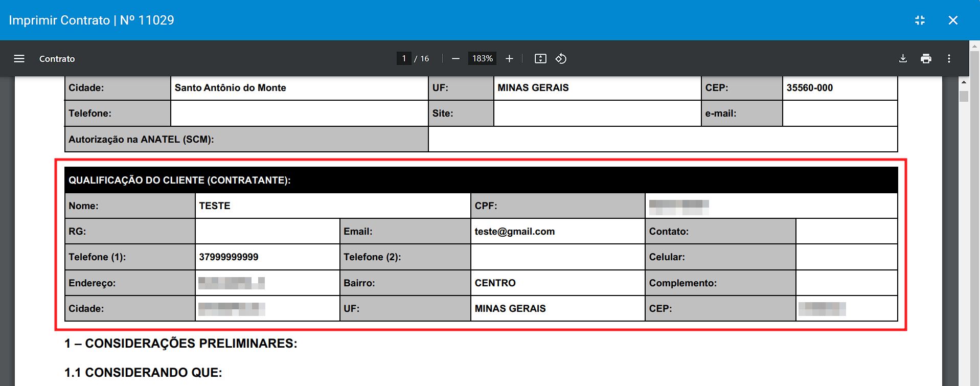Download the contract PDF
This screenshot has width=980, height=386.
click(x=903, y=59)
